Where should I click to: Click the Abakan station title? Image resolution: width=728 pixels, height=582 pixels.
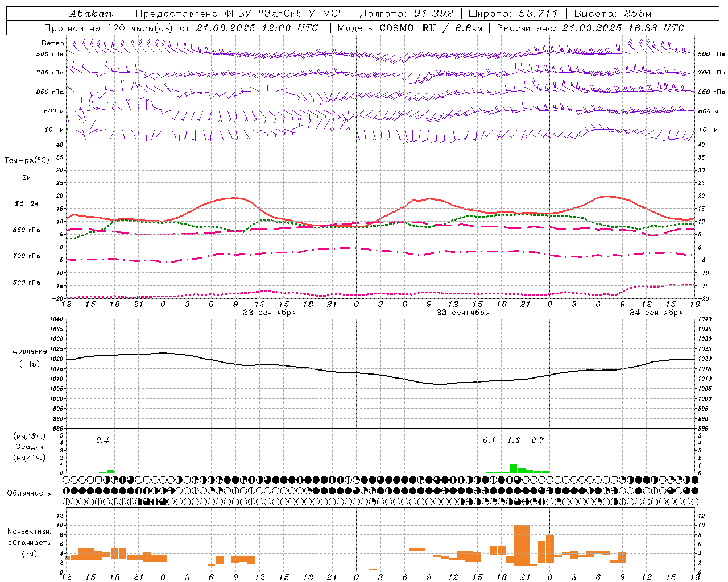[x=91, y=14]
